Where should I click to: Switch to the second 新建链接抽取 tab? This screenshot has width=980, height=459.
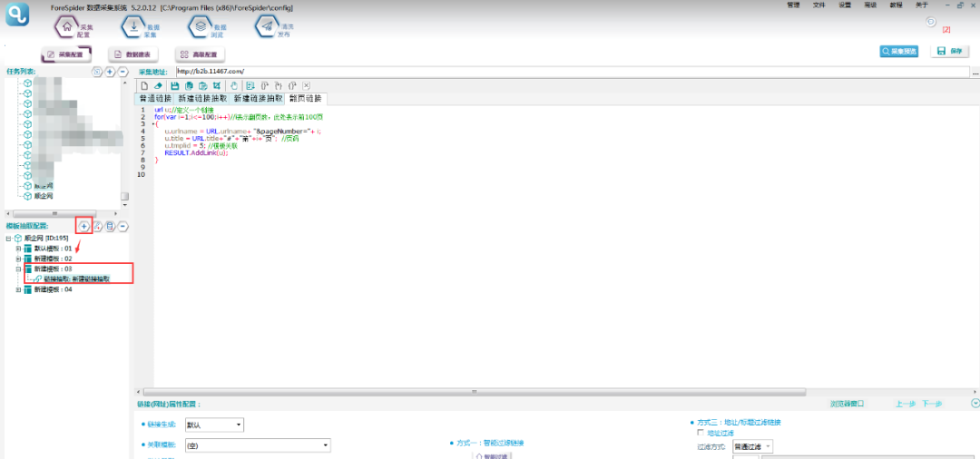[x=258, y=99]
